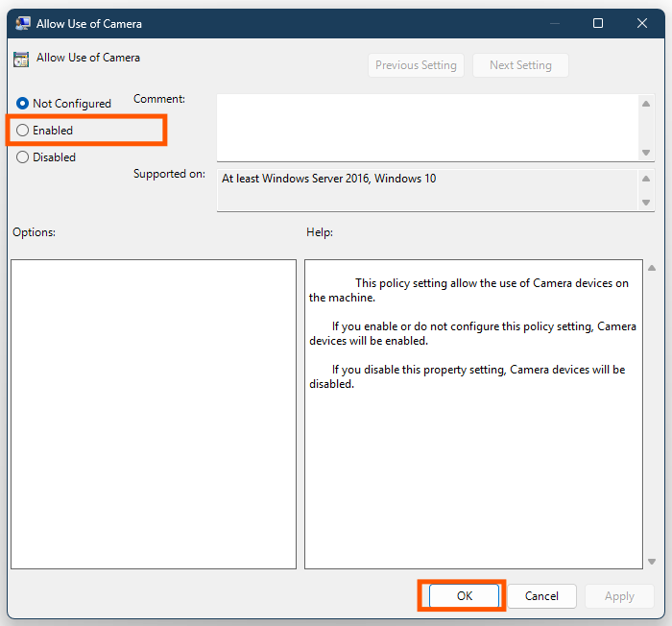Choose the Enabled radio option
672x626 pixels.
(x=23, y=131)
